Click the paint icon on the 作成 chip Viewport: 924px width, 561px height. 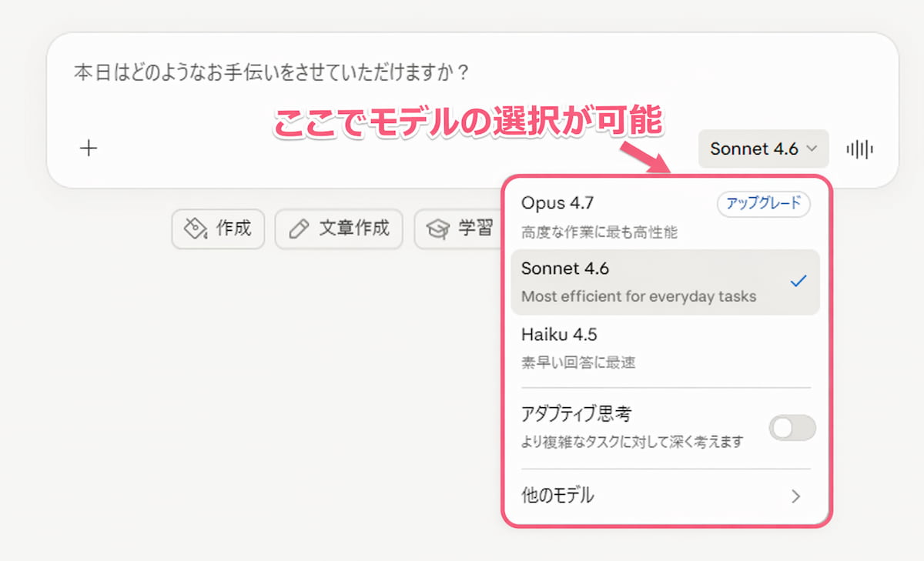coord(195,229)
